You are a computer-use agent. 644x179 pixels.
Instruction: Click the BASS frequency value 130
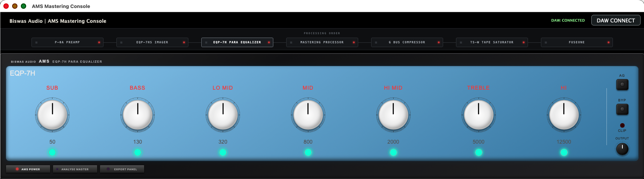click(x=138, y=142)
